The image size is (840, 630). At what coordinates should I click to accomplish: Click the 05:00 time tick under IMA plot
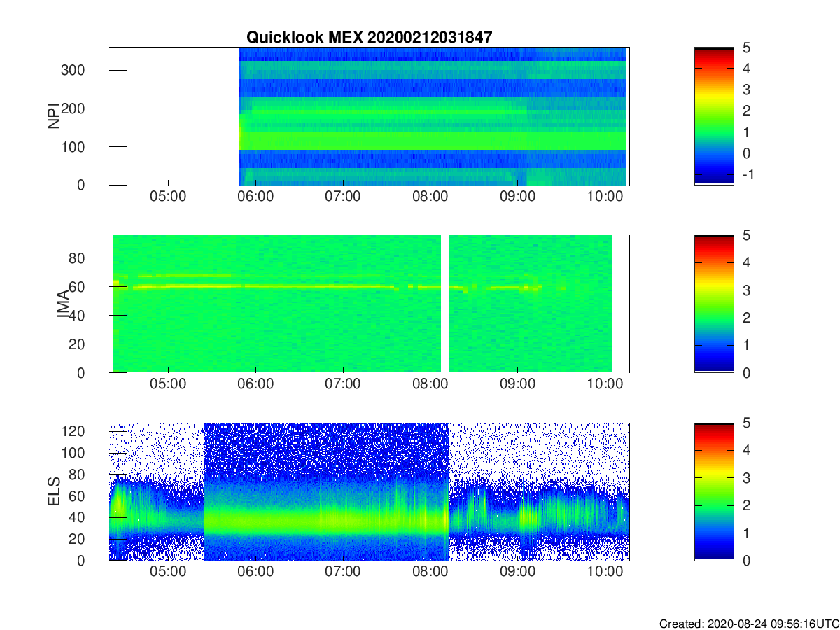click(x=168, y=384)
